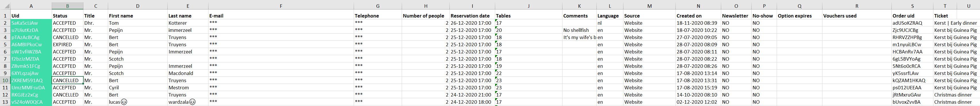The height and width of the screenshot is (106, 980).
Task: Click the EXPIRED status cell
Action: [68, 45]
